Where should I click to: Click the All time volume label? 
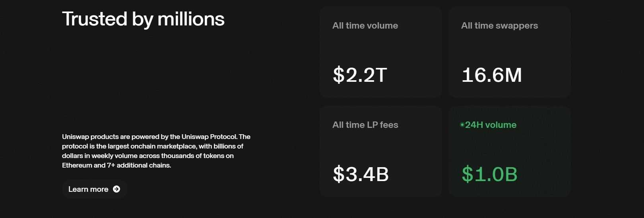coord(365,25)
